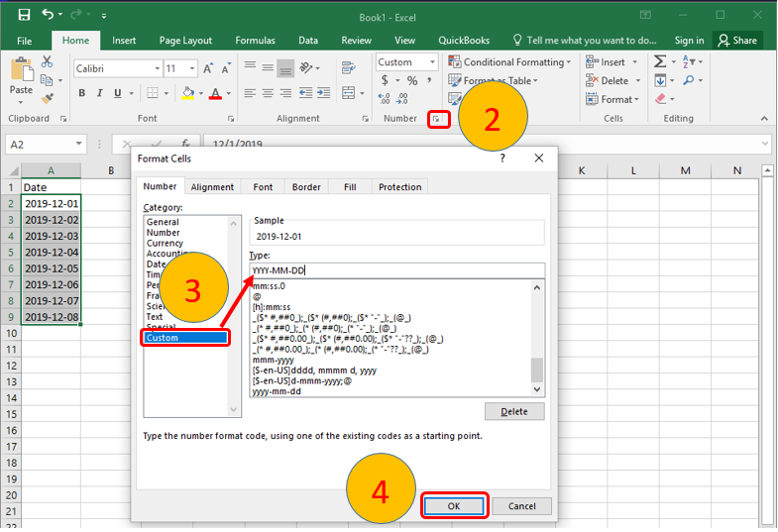The image size is (778, 532).
Task: Click the Format Painter brush icon
Action: (x=47, y=99)
